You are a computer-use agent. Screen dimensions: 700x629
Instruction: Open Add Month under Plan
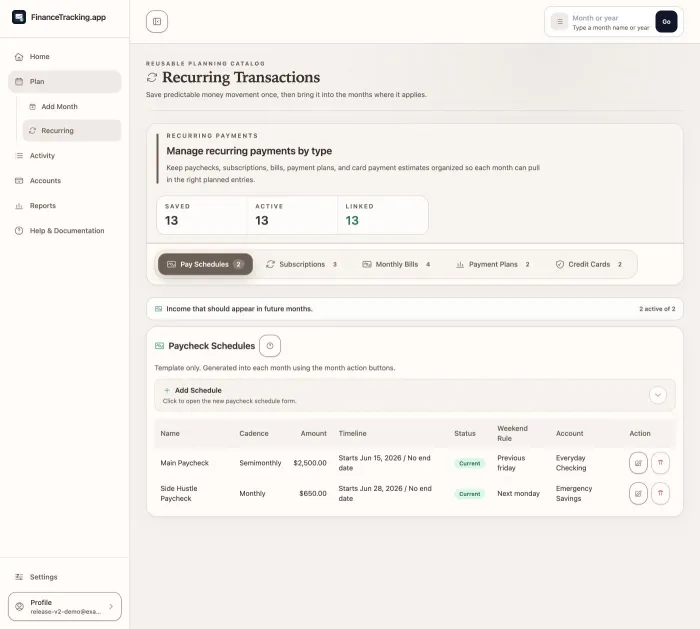[x=71, y=107]
